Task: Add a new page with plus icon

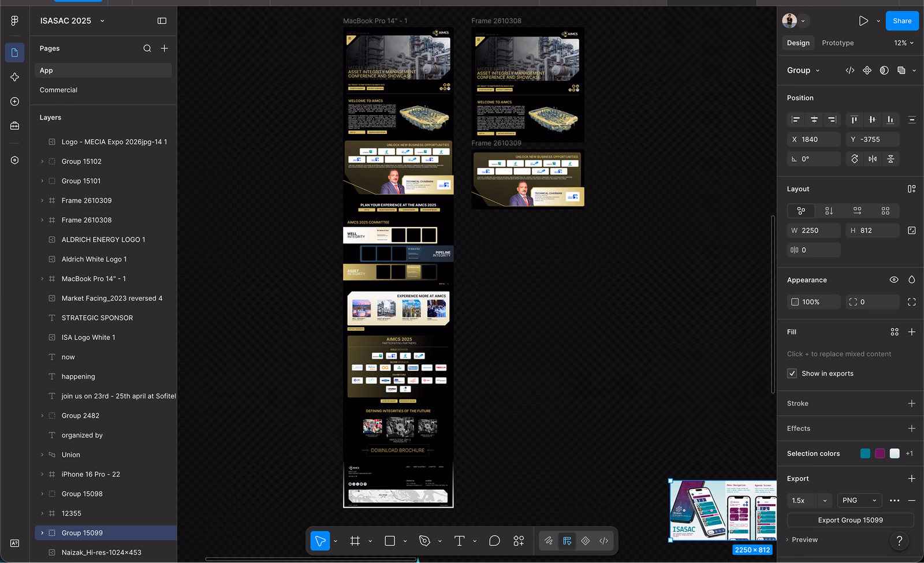Action: [165, 49]
